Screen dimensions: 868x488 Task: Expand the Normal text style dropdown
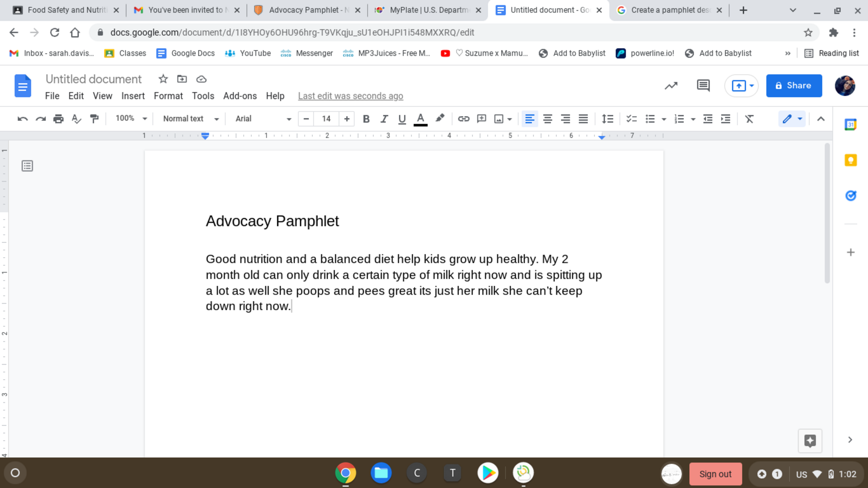(190, 119)
